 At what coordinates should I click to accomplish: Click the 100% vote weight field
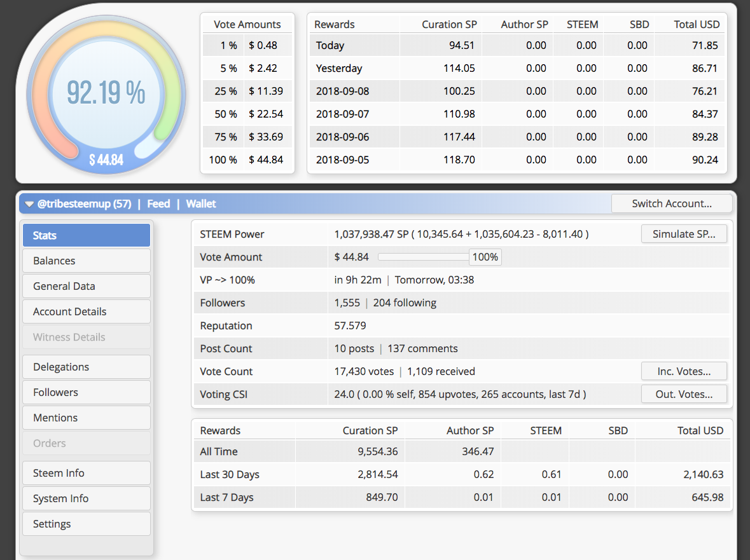point(485,257)
